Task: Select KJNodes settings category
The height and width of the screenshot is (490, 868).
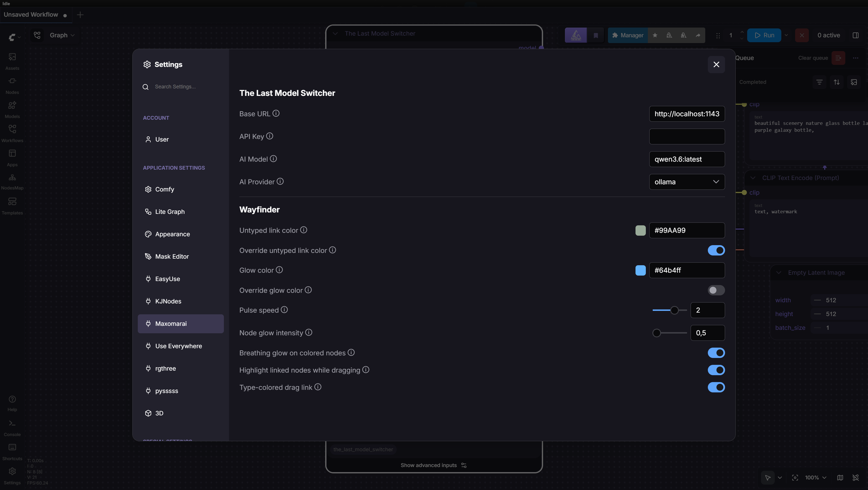Action: pos(181,301)
